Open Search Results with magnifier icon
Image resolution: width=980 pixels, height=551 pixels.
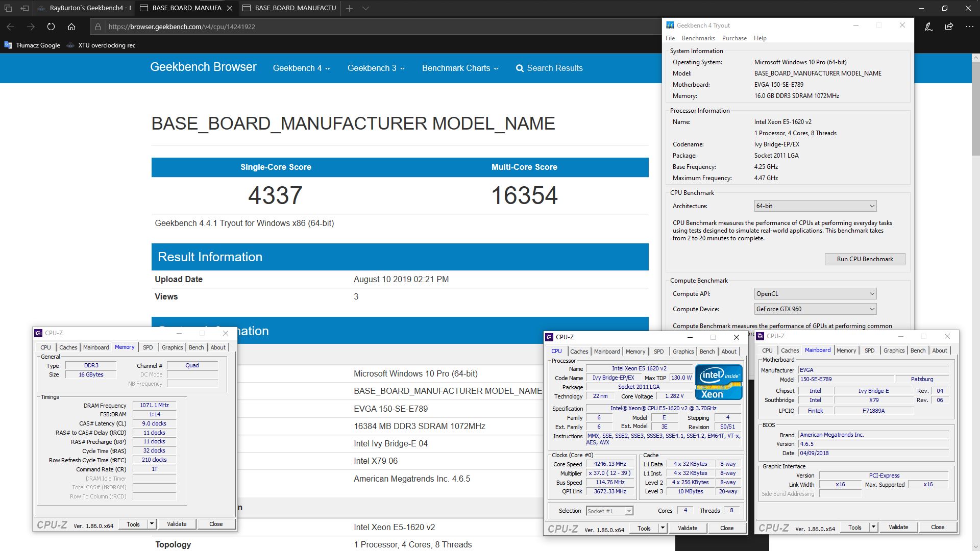point(549,68)
